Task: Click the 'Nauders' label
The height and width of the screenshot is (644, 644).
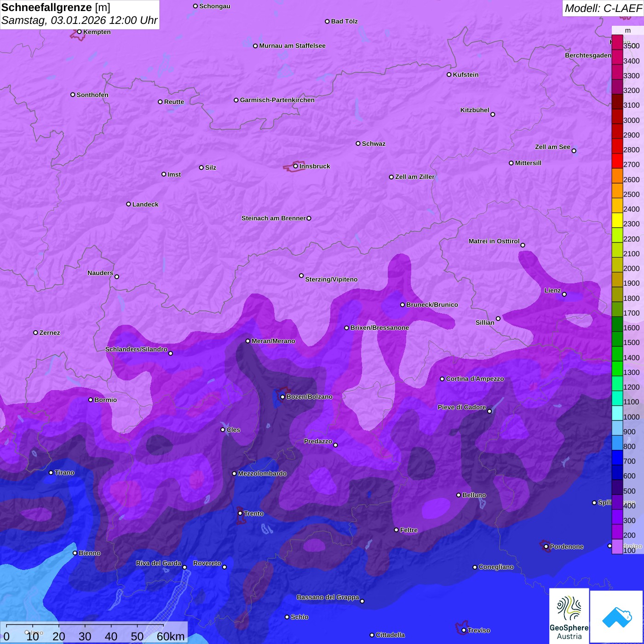Action: pos(100,273)
